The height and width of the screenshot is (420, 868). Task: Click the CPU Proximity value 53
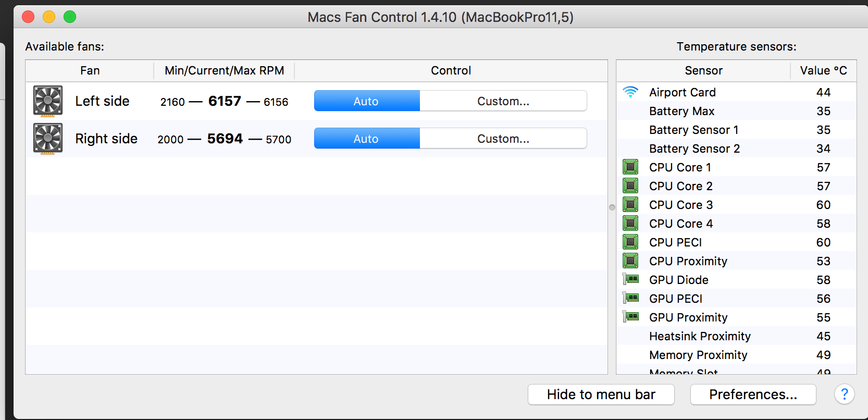coord(823,261)
